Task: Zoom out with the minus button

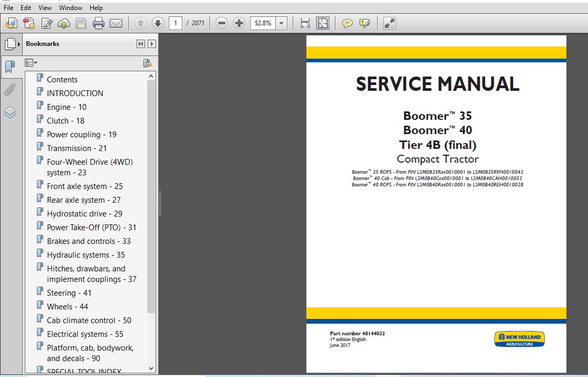Action: click(x=221, y=23)
